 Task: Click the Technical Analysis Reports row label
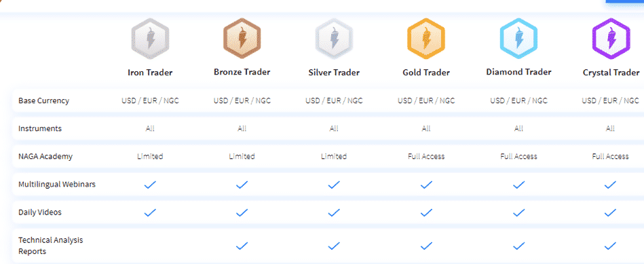(x=50, y=246)
